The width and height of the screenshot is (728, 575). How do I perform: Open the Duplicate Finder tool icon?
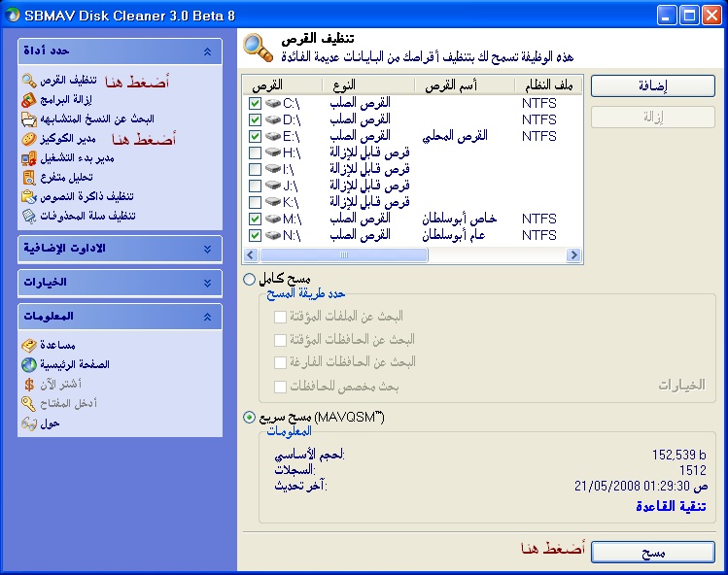click(x=29, y=119)
